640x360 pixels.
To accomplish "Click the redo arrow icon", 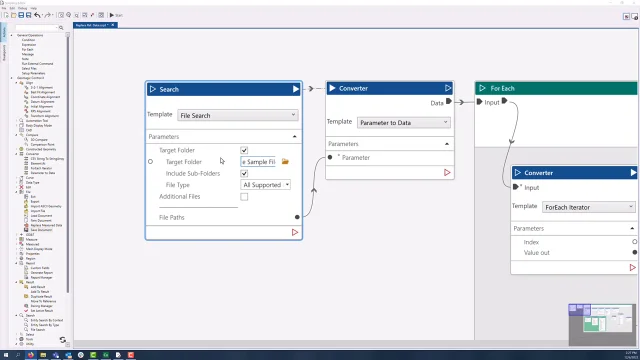I will pos(47,15).
